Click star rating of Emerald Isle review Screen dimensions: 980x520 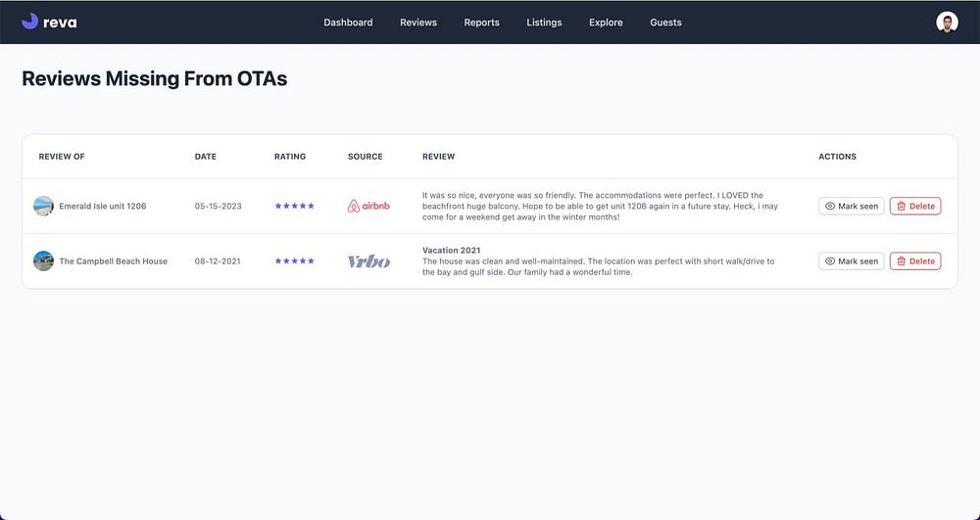(294, 206)
